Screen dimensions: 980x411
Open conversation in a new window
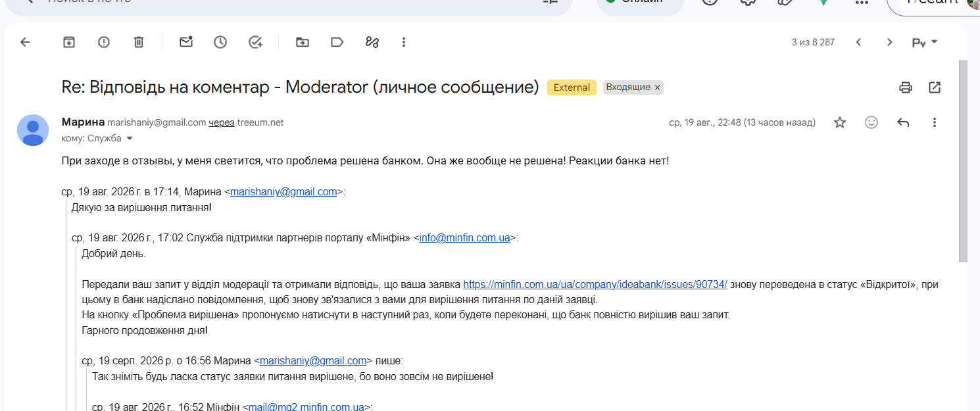tap(935, 87)
